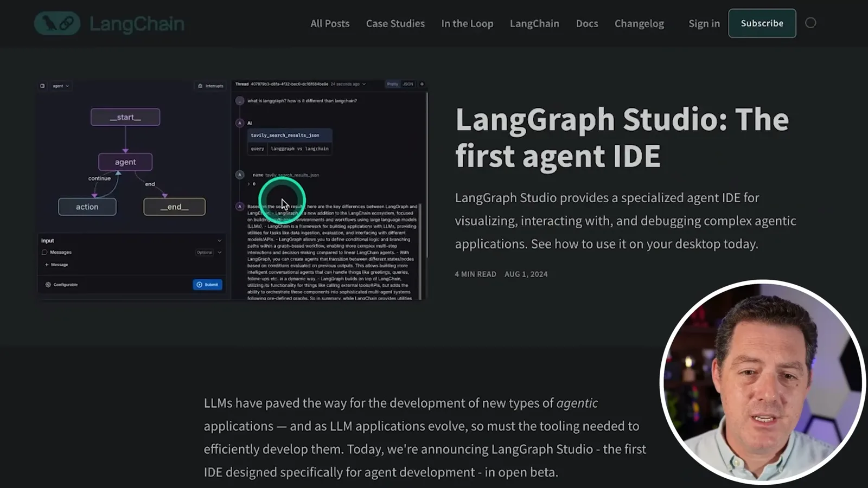
Task: Click the Subscribe button
Action: [762, 23]
